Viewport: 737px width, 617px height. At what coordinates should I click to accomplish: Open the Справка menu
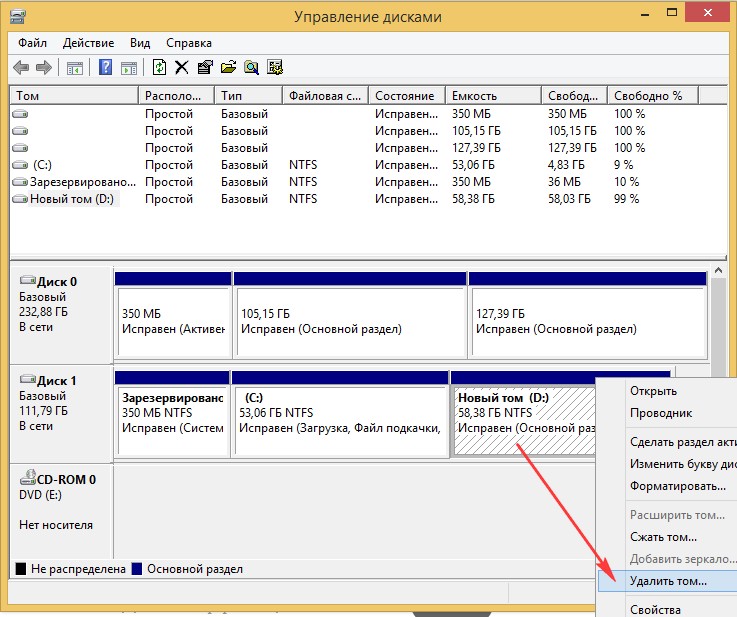(188, 43)
